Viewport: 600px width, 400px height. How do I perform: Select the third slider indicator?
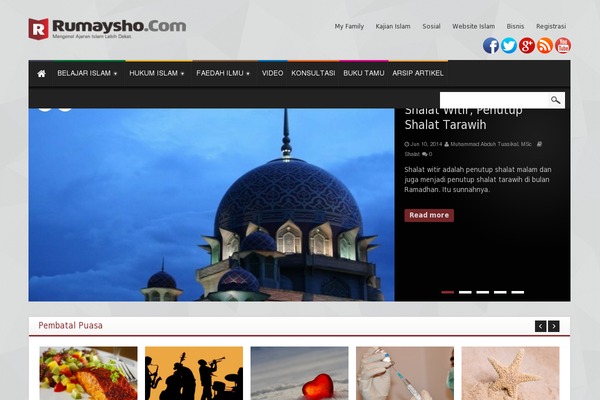coord(483,292)
